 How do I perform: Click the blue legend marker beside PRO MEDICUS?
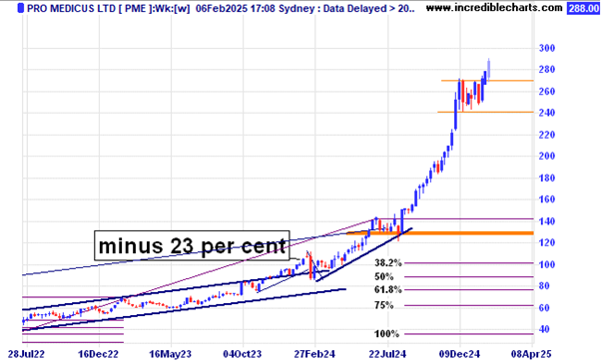(21, 8)
